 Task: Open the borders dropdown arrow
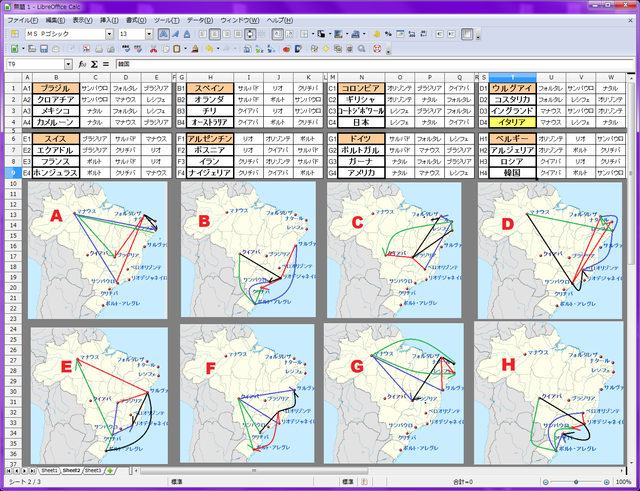tap(312, 34)
